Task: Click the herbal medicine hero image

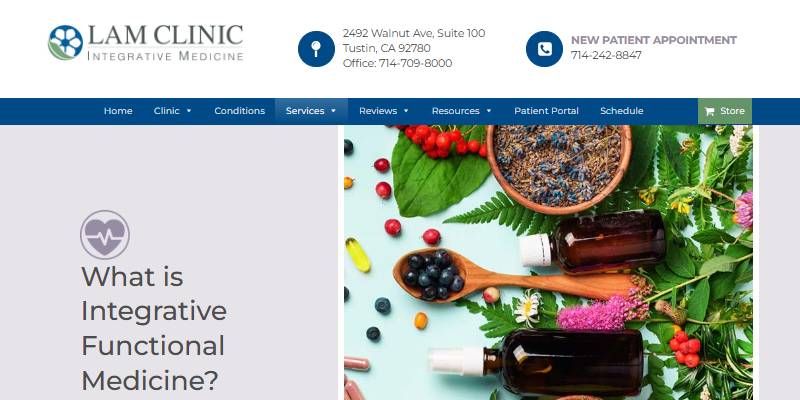Action: (x=548, y=262)
